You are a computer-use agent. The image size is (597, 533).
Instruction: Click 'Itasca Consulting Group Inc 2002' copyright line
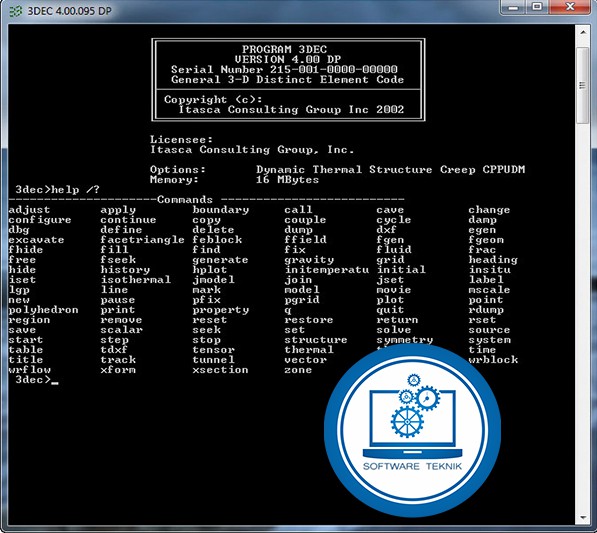coord(291,110)
